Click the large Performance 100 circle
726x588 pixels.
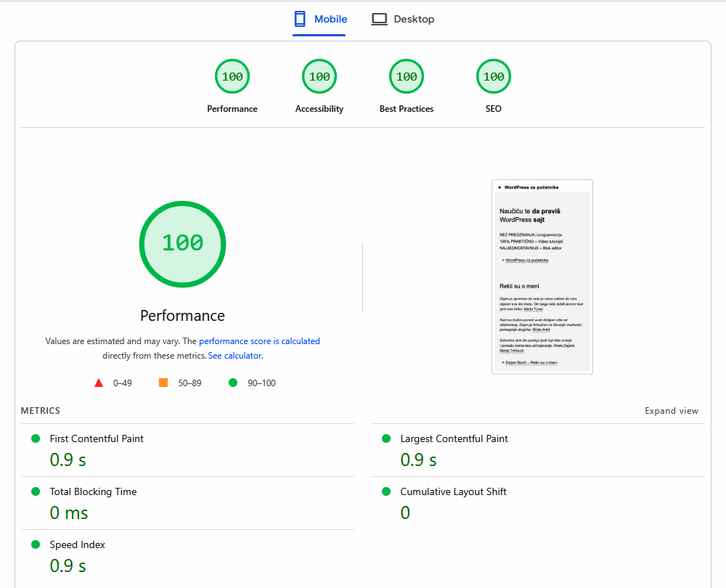tap(182, 243)
